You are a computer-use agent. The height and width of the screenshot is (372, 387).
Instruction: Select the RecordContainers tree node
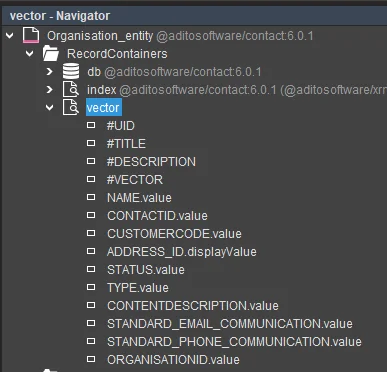117,54
